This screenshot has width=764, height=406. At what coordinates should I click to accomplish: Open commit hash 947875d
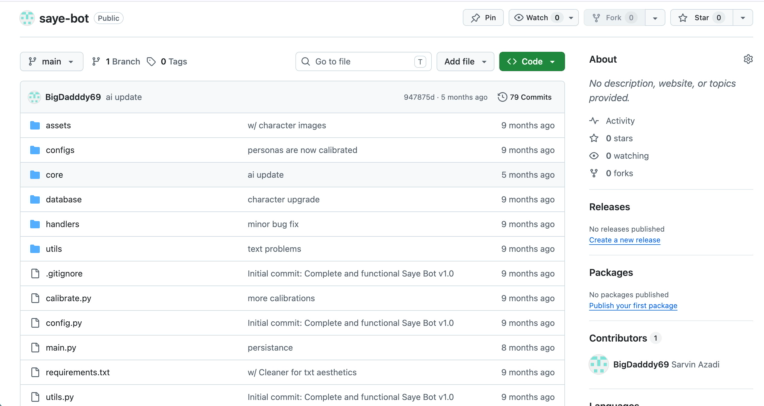coord(419,97)
